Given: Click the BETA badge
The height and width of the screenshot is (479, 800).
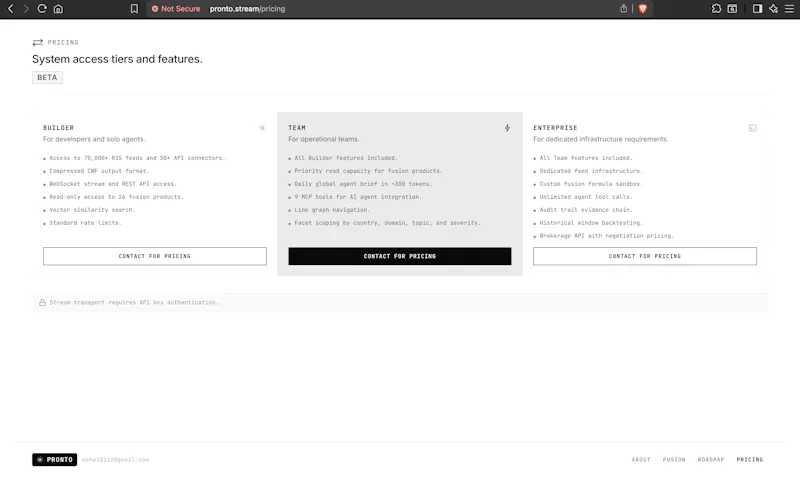Looking at the screenshot, I should (x=47, y=78).
